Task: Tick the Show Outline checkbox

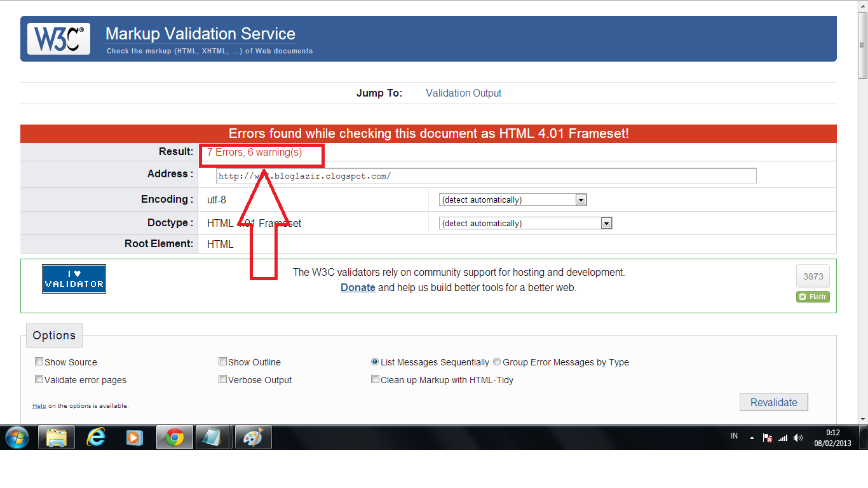Action: click(x=222, y=362)
